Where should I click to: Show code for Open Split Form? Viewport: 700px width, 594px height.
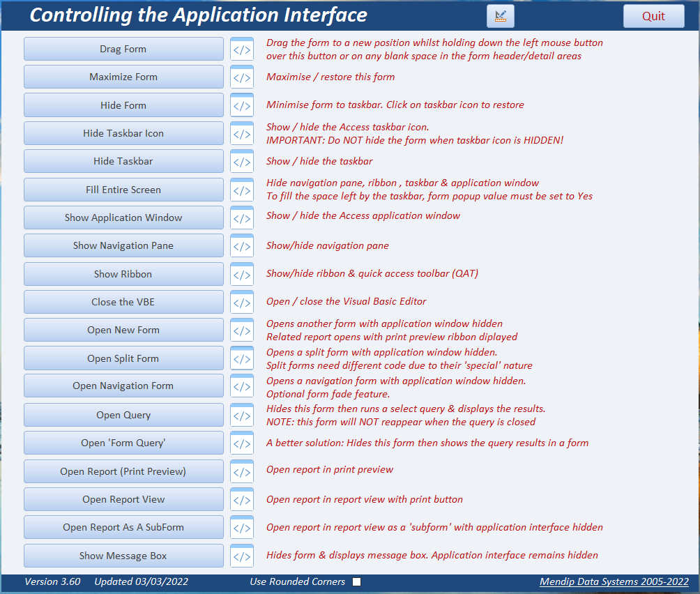click(x=242, y=358)
